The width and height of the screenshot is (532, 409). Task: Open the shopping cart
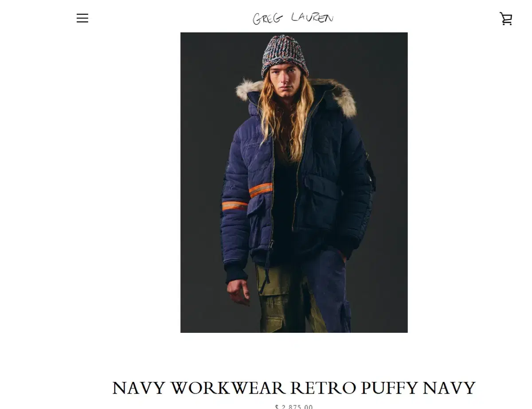point(506,19)
